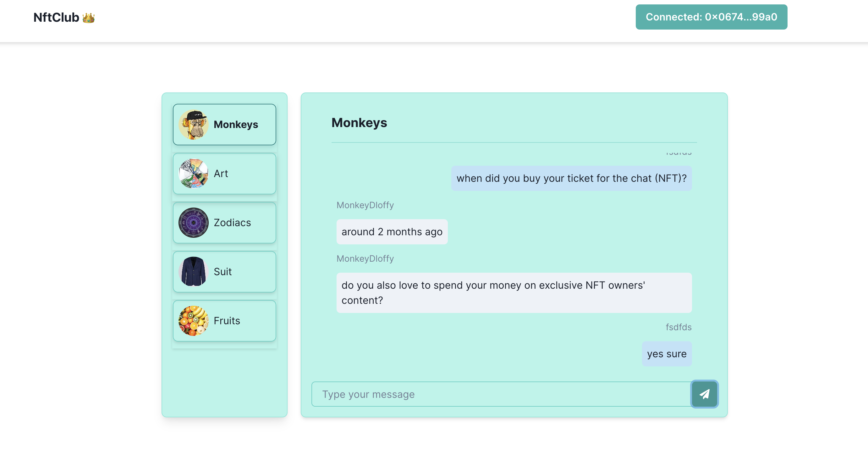Click the crown emoji beside NftClub

(x=88, y=18)
